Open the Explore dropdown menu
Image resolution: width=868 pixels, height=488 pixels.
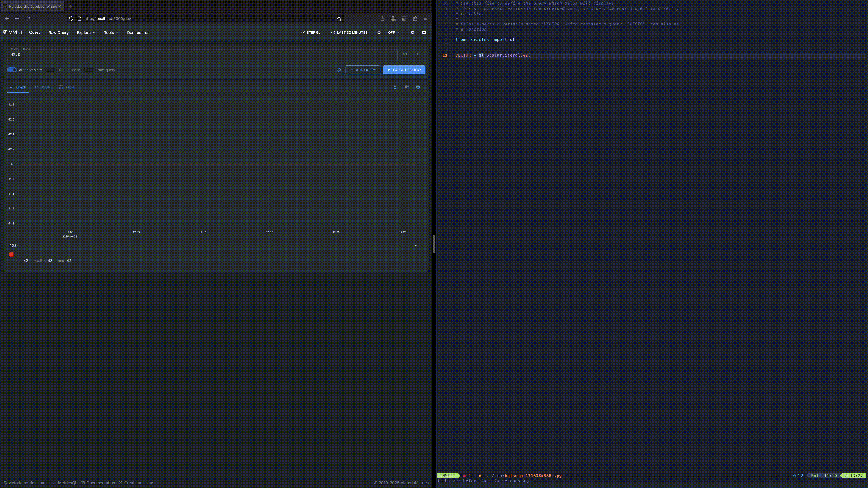pyautogui.click(x=86, y=33)
